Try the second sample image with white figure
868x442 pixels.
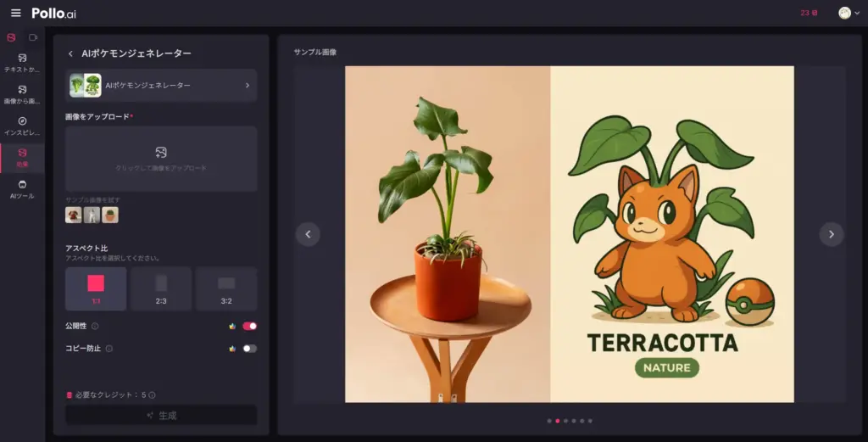click(92, 215)
